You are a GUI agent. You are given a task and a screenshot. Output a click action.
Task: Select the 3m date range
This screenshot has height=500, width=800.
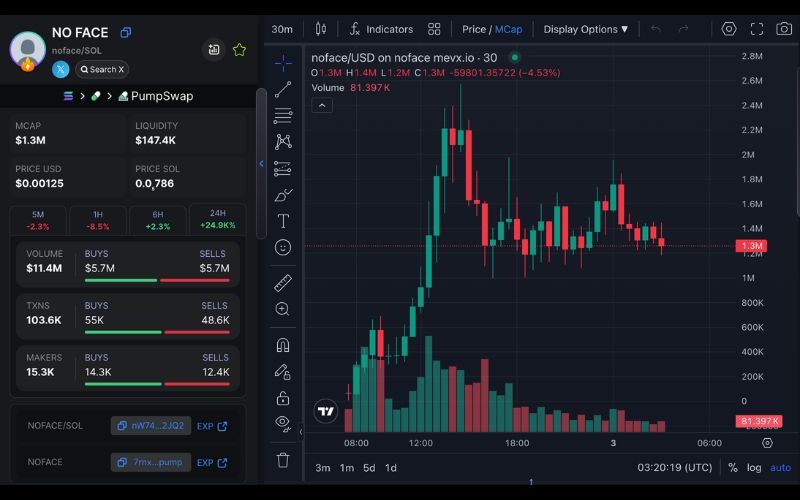(x=322, y=468)
